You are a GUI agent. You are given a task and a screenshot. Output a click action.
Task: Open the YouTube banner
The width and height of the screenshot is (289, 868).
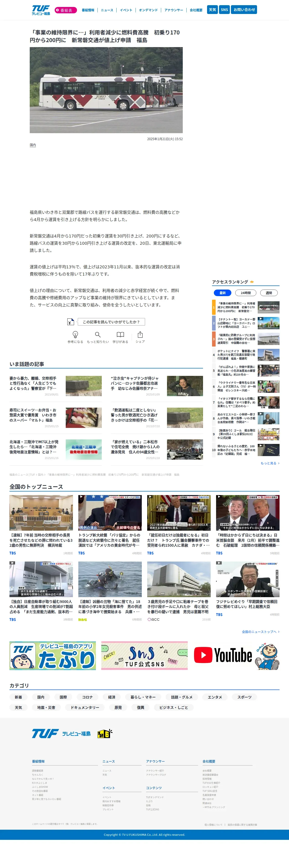(236, 655)
